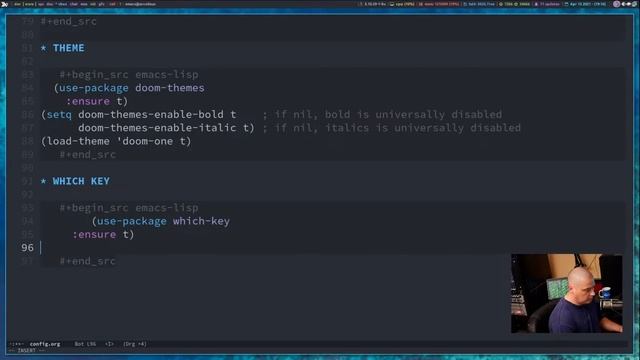This screenshot has height=360, width=640.
Task: Switch to the 'www' workspace
Action: [29, 4]
